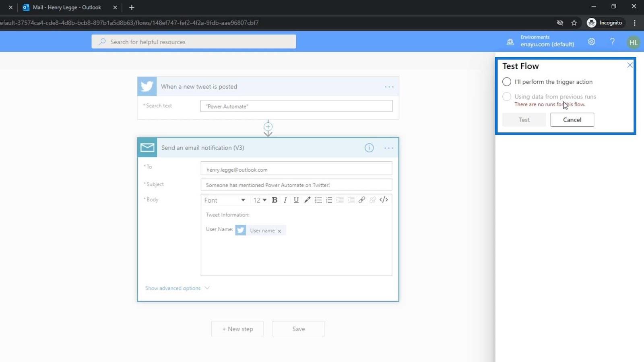Image resolution: width=644 pixels, height=362 pixels.
Task: Insert a step using the plus connector
Action: click(268, 126)
